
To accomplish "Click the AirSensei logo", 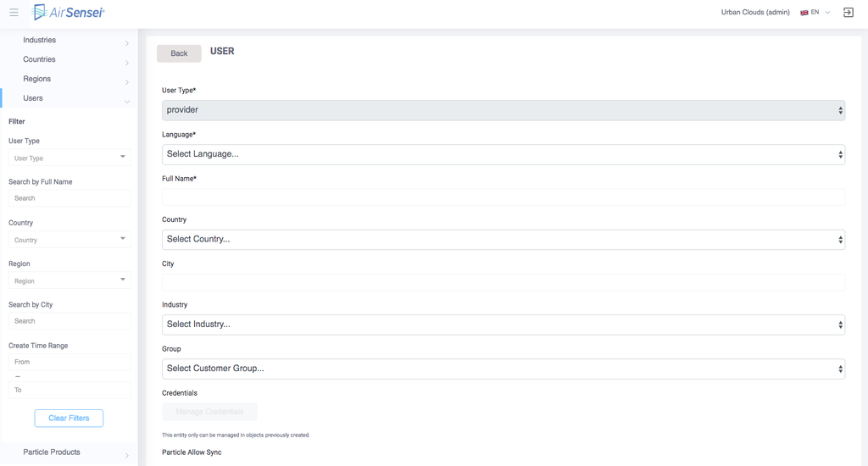I will point(68,13).
